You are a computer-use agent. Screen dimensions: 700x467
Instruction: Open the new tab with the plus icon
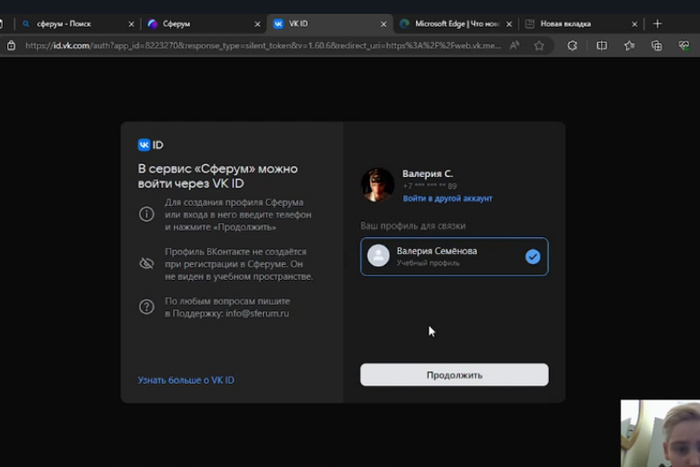pyautogui.click(x=657, y=23)
